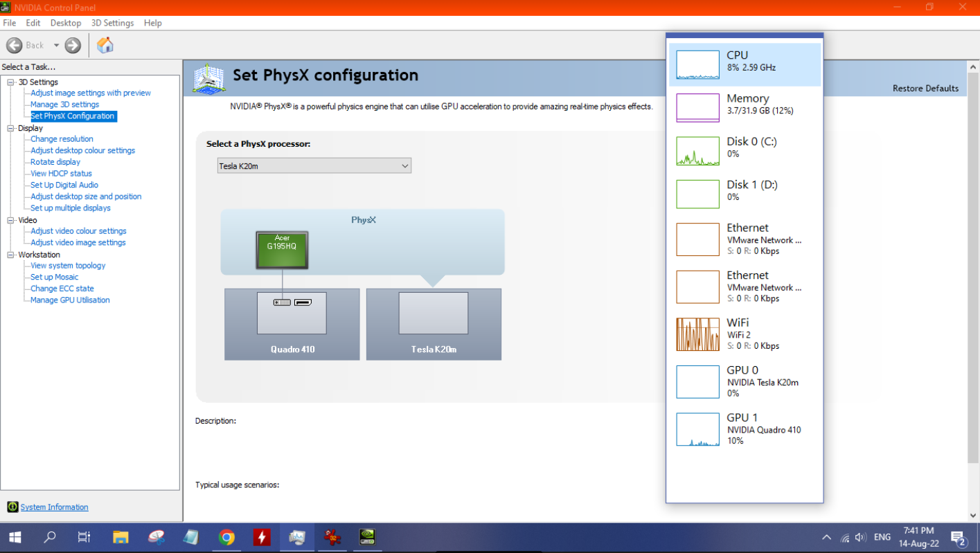Click the Forward arrow button
980x553 pixels.
click(x=73, y=46)
